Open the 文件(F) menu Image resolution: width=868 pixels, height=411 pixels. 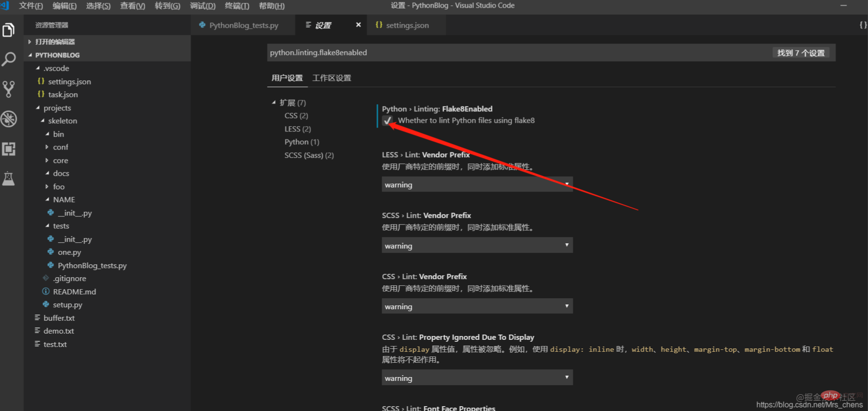pos(31,6)
